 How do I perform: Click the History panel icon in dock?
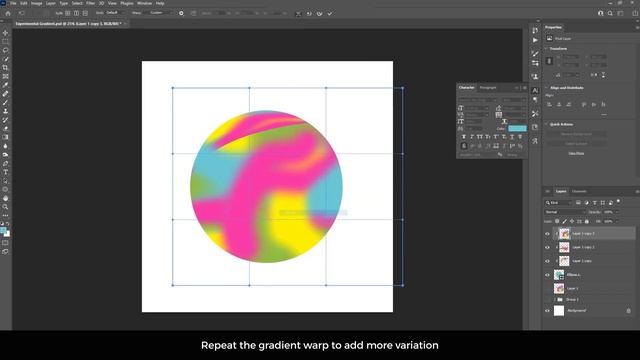point(535,30)
